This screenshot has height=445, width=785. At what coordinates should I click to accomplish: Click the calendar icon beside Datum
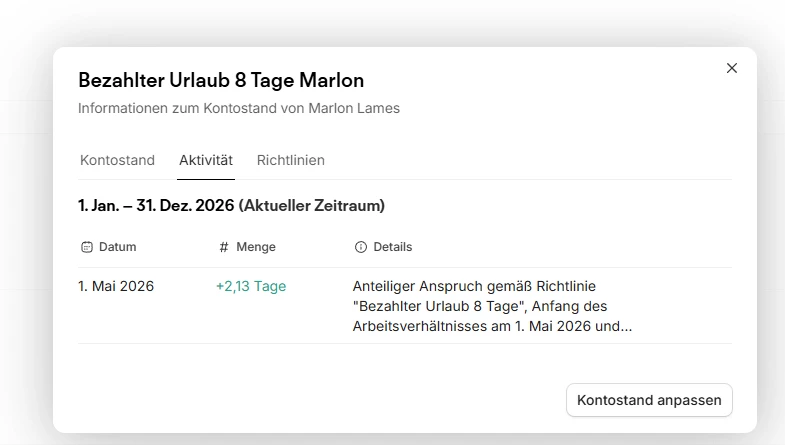tap(87, 247)
